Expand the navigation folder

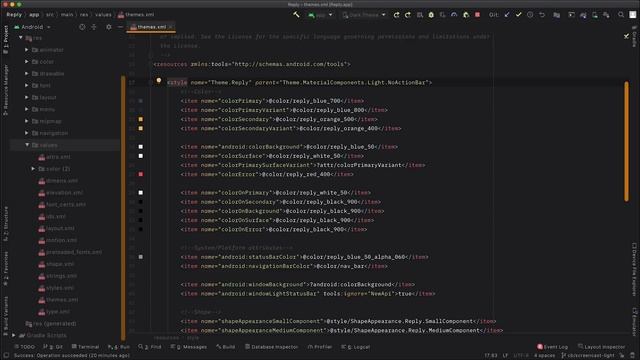[x=27, y=133]
